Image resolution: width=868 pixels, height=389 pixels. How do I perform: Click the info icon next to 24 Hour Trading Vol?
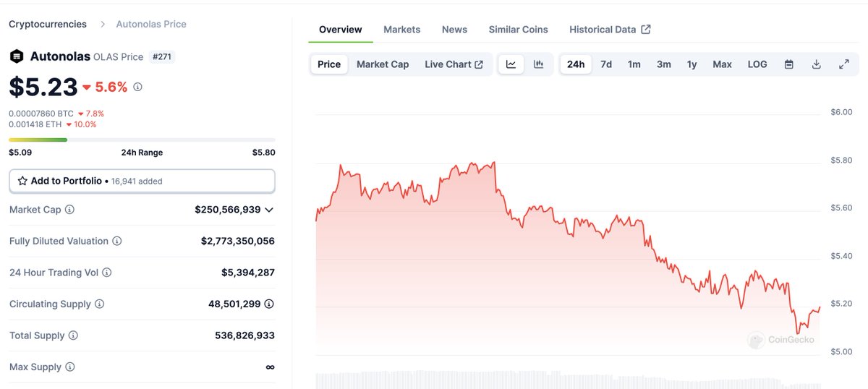(107, 273)
